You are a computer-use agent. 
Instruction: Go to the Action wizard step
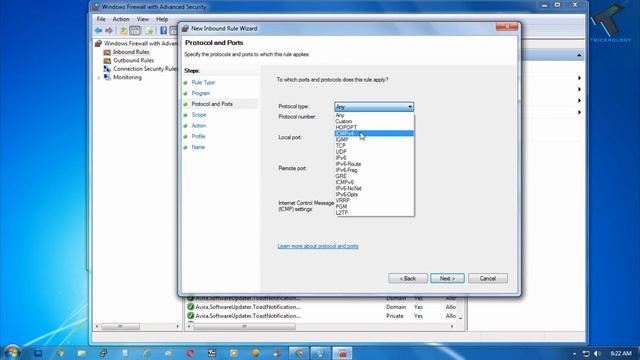click(198, 125)
